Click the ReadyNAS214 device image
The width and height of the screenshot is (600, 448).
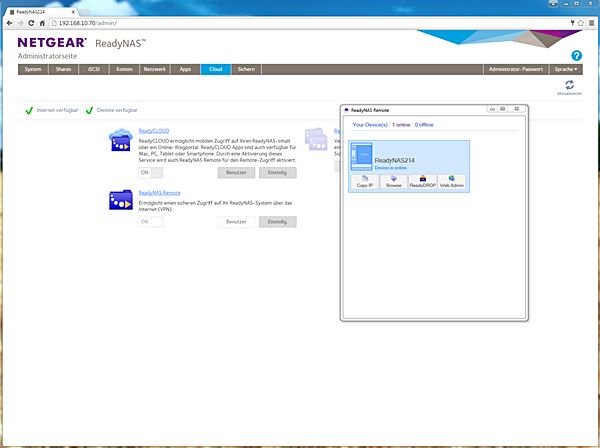point(362,156)
